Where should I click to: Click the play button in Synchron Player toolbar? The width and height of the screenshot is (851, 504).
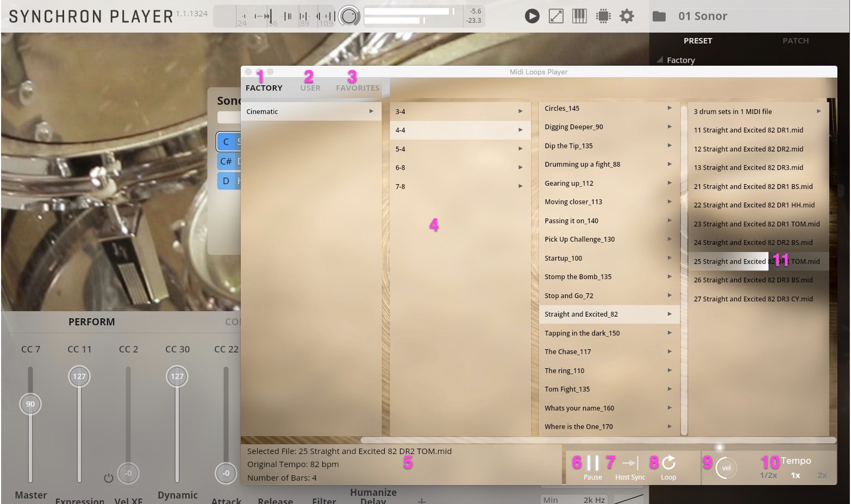point(532,16)
